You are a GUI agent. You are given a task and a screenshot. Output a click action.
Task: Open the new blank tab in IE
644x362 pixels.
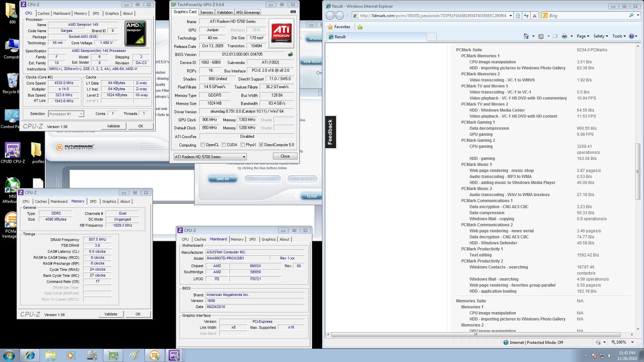pyautogui.click(x=431, y=37)
